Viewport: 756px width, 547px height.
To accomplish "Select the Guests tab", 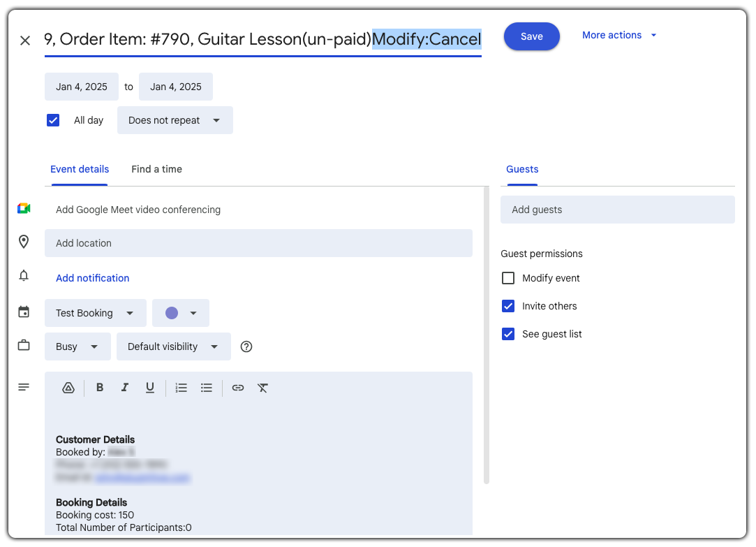I will (522, 169).
